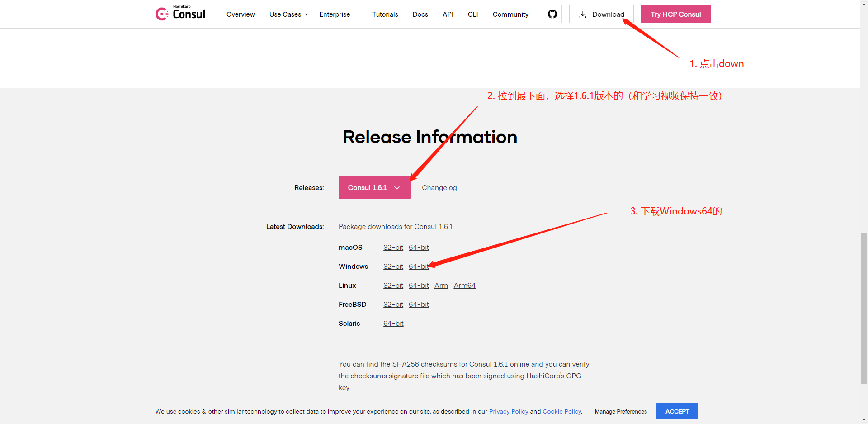868x424 pixels.
Task: Click the 'Package downloads for Consul 1.6.1' text
Action: 396,227
